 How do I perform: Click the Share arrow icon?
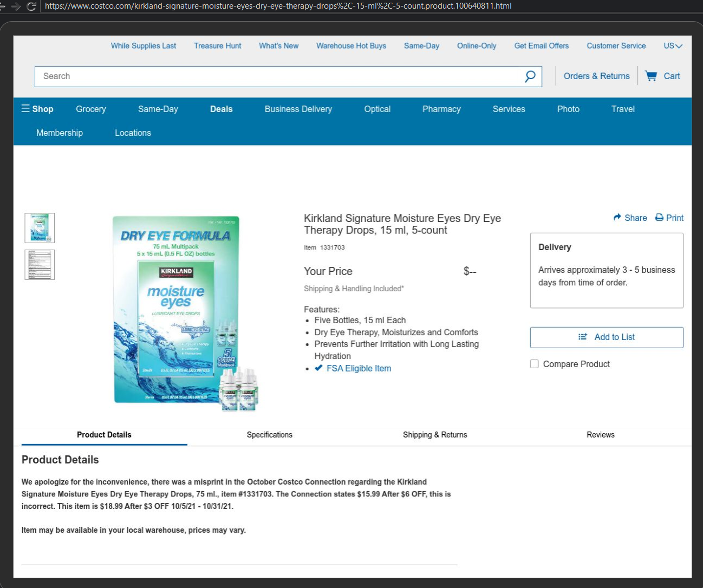click(617, 218)
